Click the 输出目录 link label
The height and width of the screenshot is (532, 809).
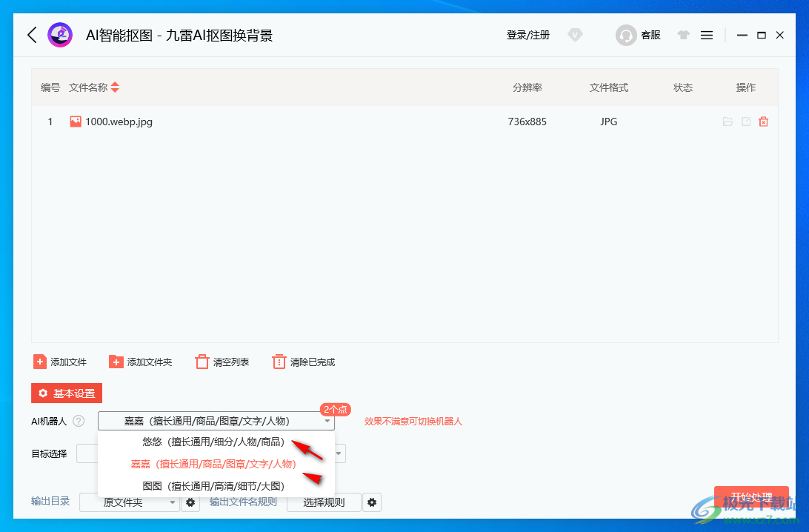[50, 502]
